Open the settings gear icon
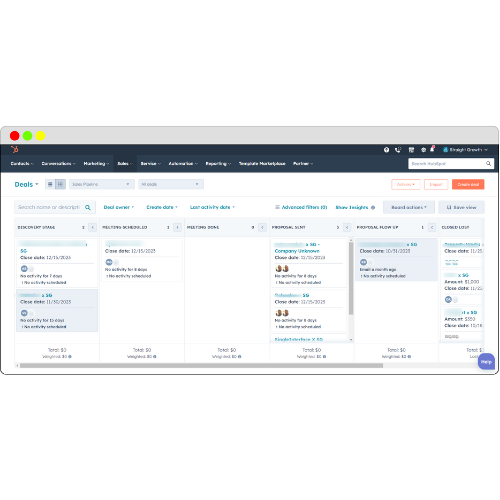 coord(423,150)
